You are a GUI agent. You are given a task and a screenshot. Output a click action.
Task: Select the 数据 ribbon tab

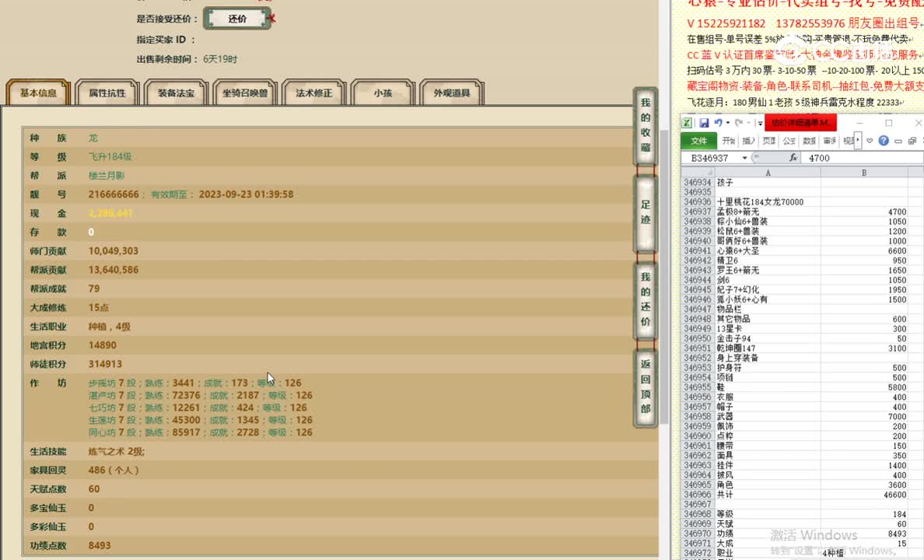point(809,140)
